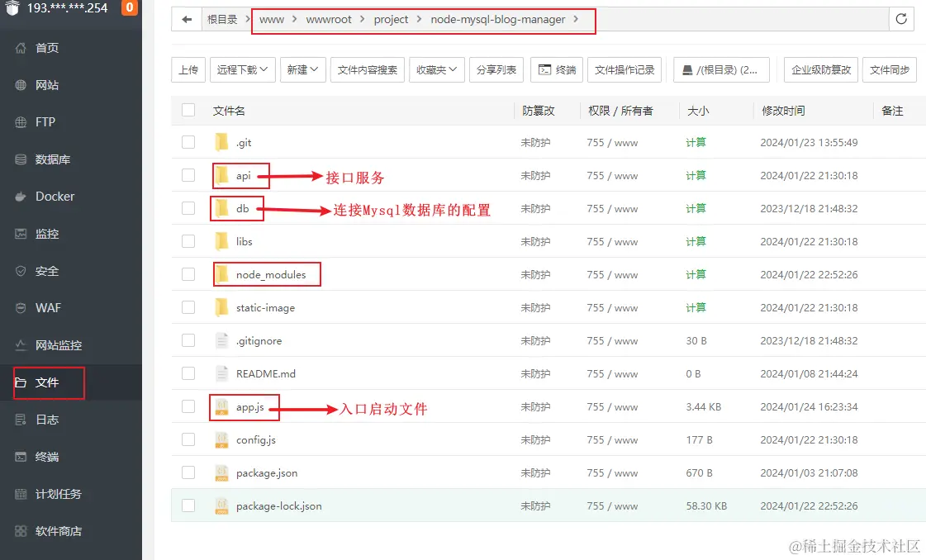Check the box for api row
The height and width of the screenshot is (560, 926).
(188, 175)
